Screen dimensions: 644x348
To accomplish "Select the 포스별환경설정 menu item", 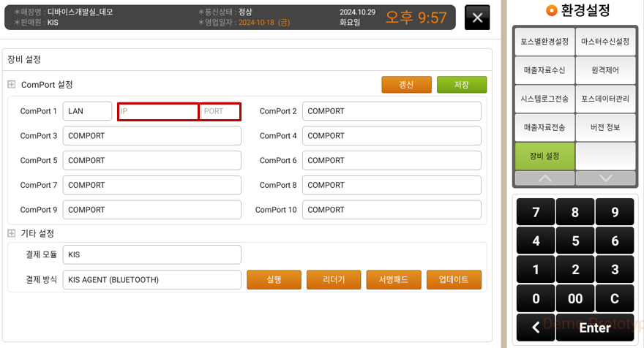I will [544, 42].
